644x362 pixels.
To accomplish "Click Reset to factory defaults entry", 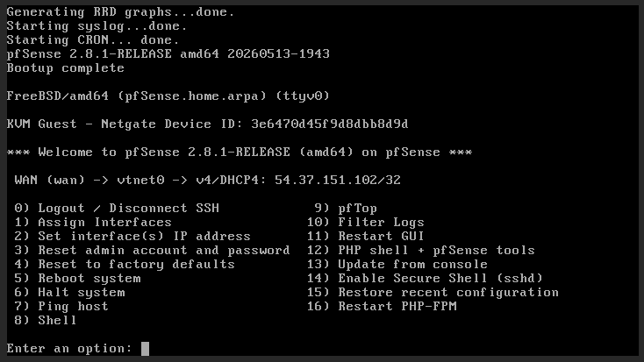I will [x=125, y=264].
